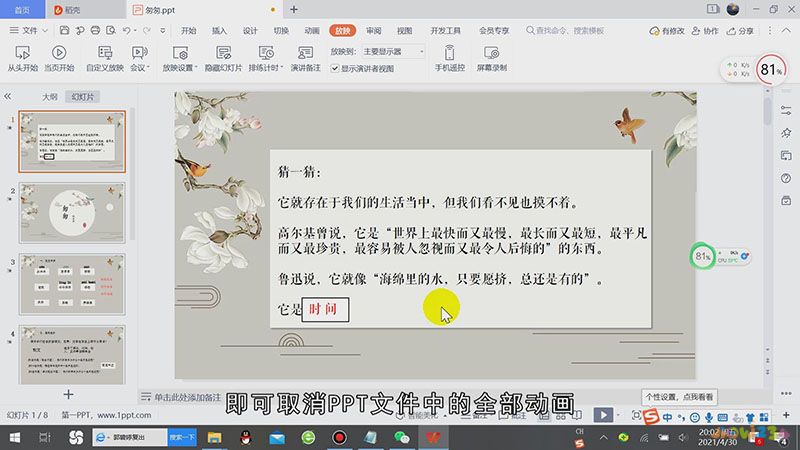
Task: Switch to 大纲 outline view tab
Action: click(49, 96)
